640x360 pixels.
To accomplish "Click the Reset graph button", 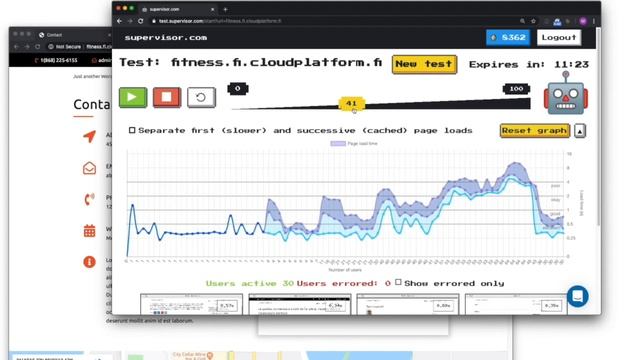I will pyautogui.click(x=535, y=131).
